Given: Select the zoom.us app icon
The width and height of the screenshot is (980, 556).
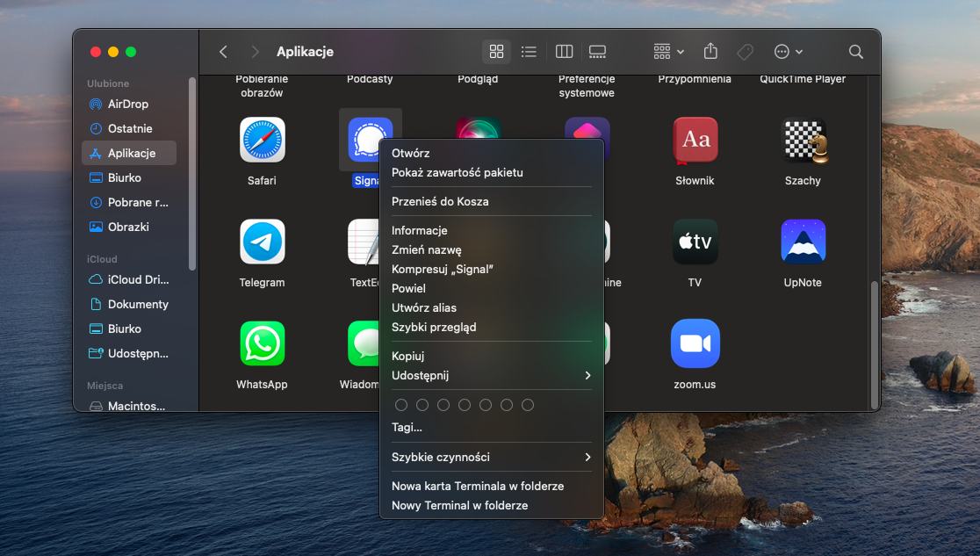Looking at the screenshot, I should (695, 343).
